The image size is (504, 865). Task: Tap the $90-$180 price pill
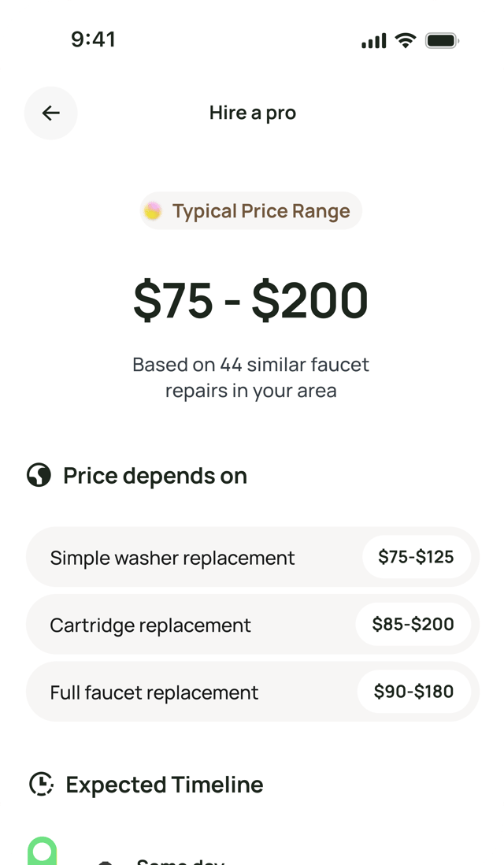coord(414,692)
